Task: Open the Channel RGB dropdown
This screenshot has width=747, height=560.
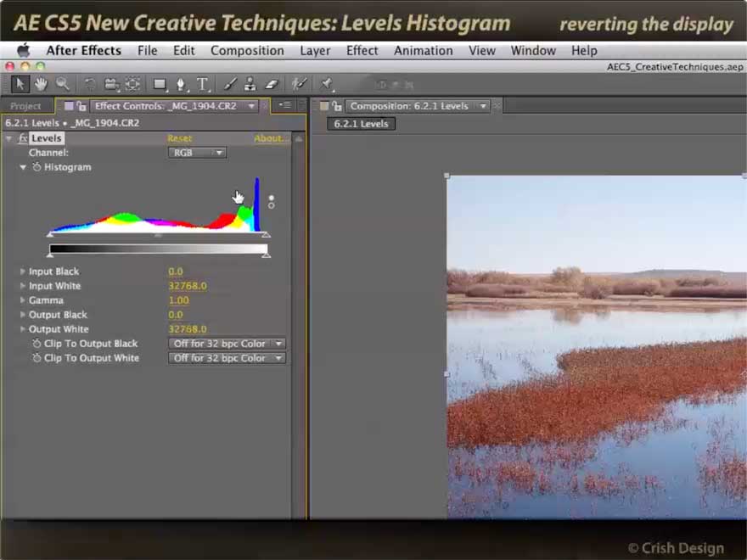Action: coord(197,153)
